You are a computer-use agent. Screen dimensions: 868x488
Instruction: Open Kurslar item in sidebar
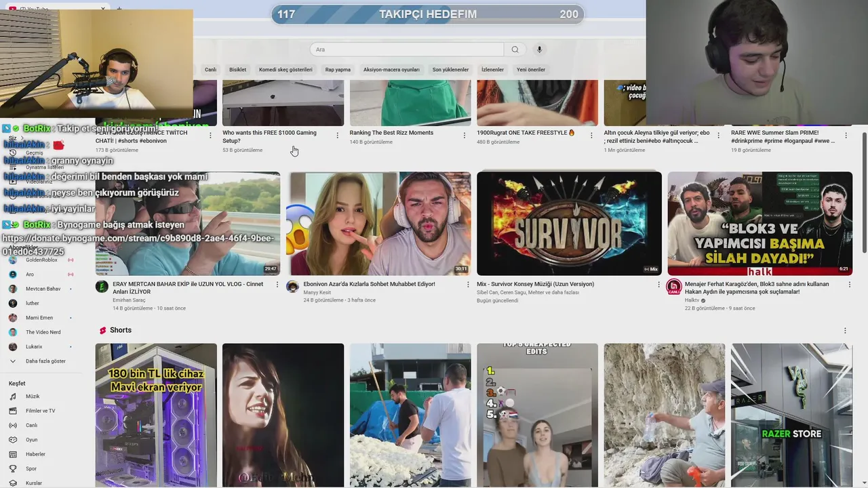pyautogui.click(x=41, y=483)
